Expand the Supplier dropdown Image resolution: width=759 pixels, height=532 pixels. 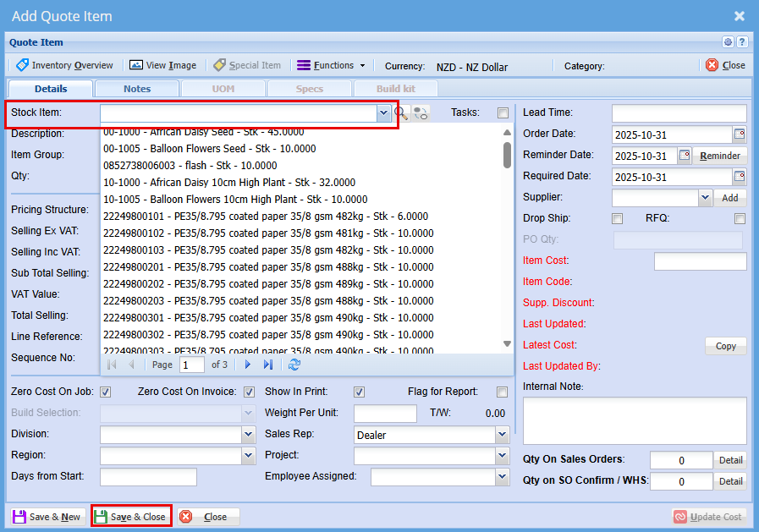point(706,198)
